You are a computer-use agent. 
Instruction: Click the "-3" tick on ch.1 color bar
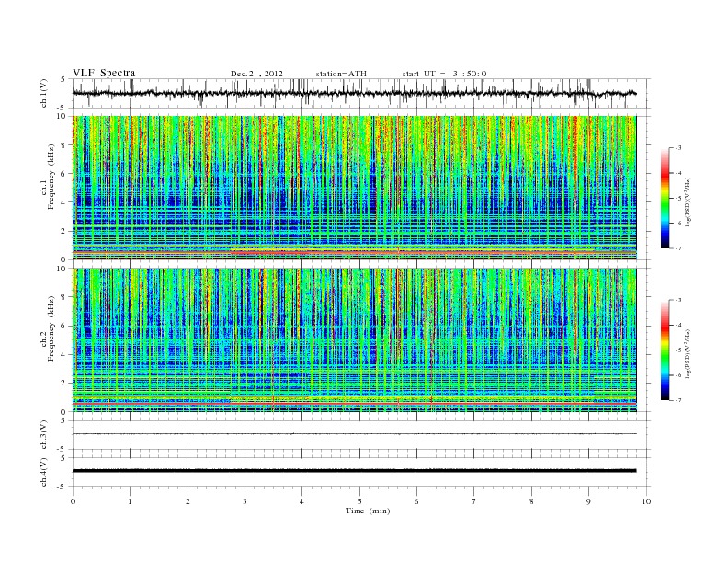pyautogui.click(x=678, y=148)
